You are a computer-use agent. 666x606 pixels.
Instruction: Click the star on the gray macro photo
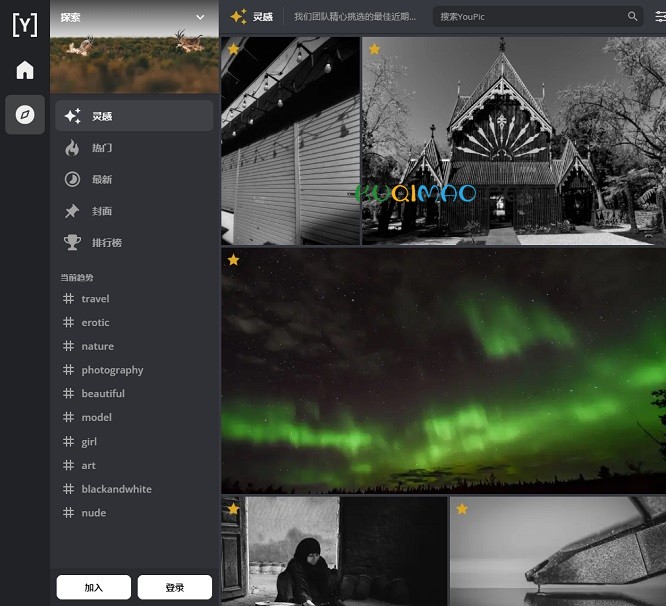click(462, 509)
